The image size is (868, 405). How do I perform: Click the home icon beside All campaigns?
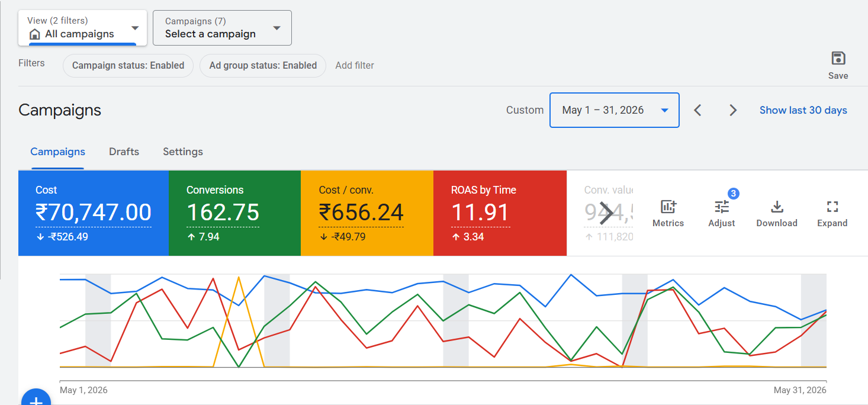[x=35, y=34]
